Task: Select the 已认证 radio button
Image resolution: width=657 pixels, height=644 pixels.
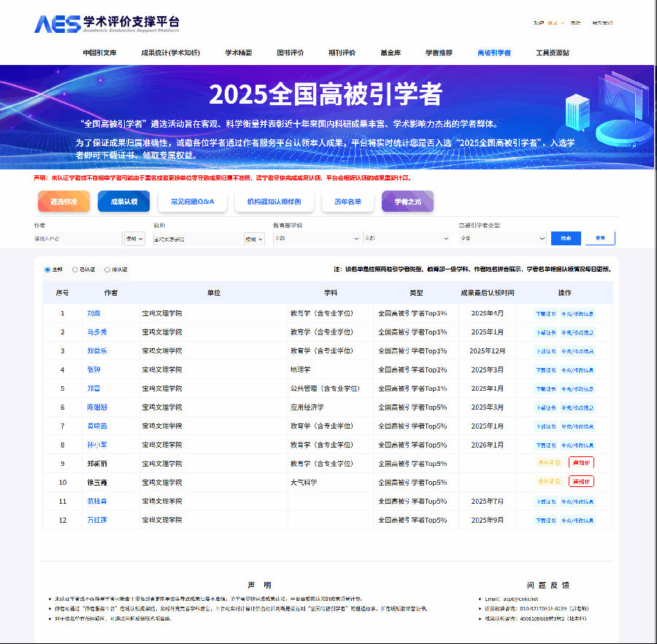Action: coord(74,269)
